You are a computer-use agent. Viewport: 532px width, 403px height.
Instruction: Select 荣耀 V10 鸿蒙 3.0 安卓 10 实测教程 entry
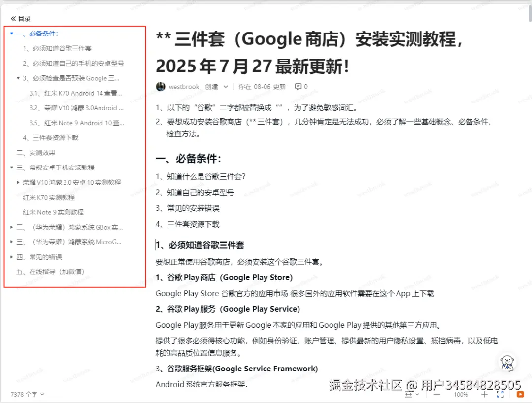click(72, 182)
